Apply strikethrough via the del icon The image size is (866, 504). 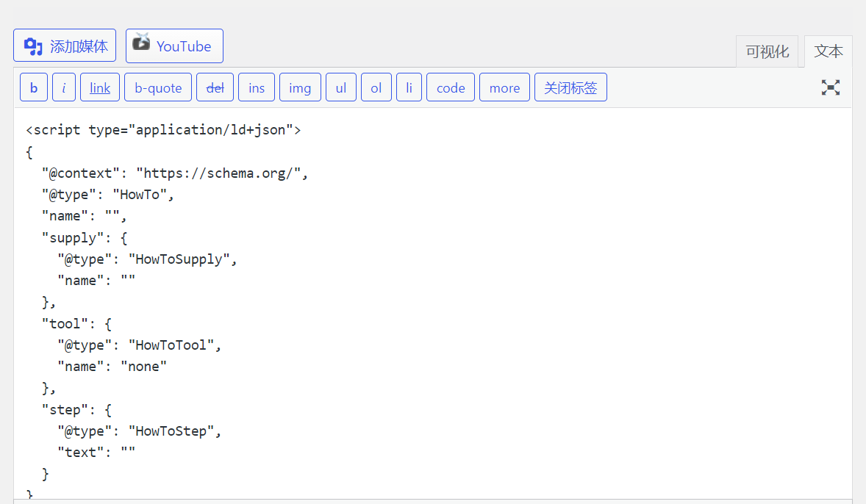click(x=215, y=87)
